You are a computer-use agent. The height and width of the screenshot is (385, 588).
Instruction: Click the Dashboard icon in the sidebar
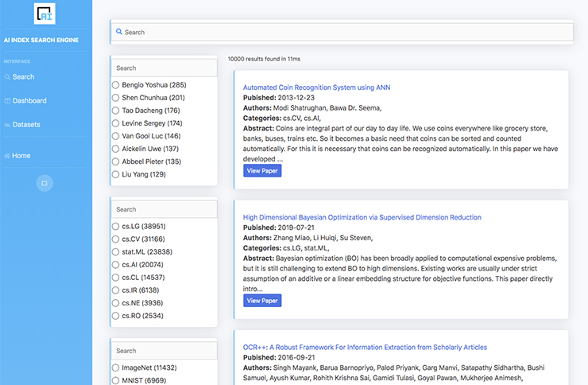pos(7,101)
